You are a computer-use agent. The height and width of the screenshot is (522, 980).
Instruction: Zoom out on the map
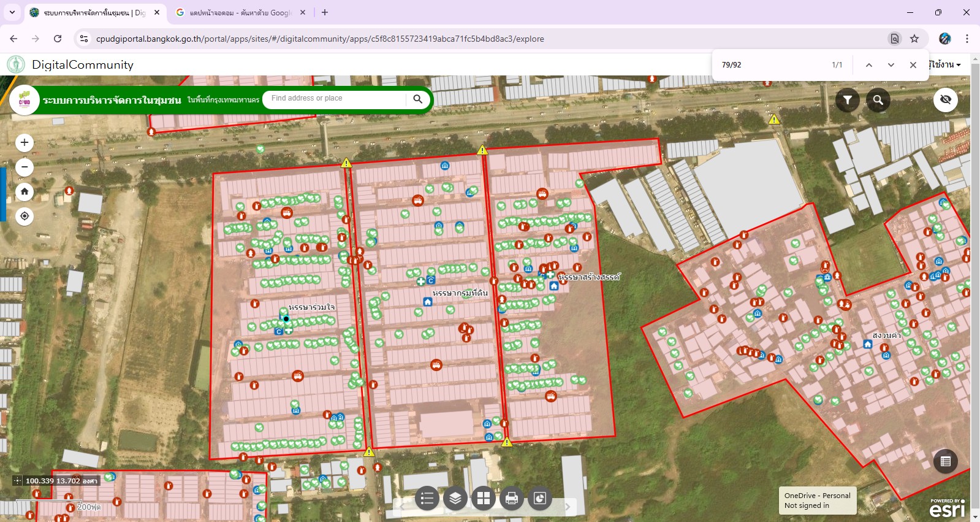coord(25,167)
